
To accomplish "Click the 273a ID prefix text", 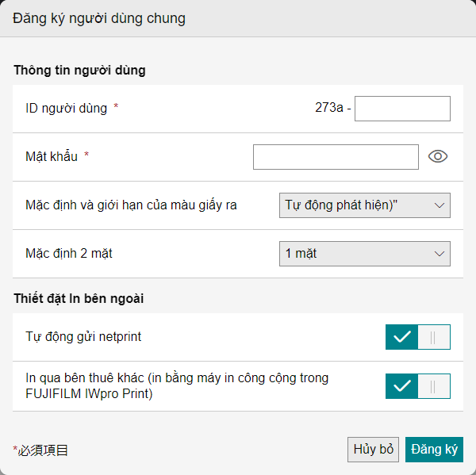I will [x=329, y=107].
